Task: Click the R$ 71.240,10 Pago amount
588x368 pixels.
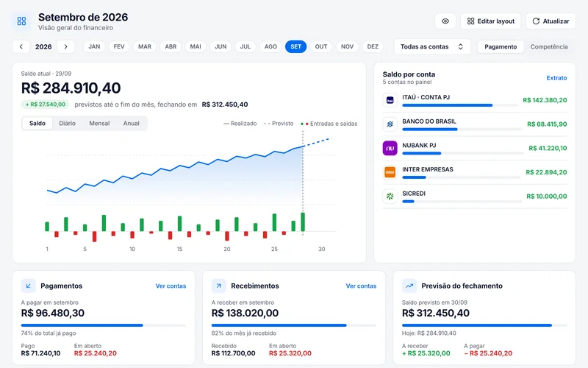Action: point(40,353)
